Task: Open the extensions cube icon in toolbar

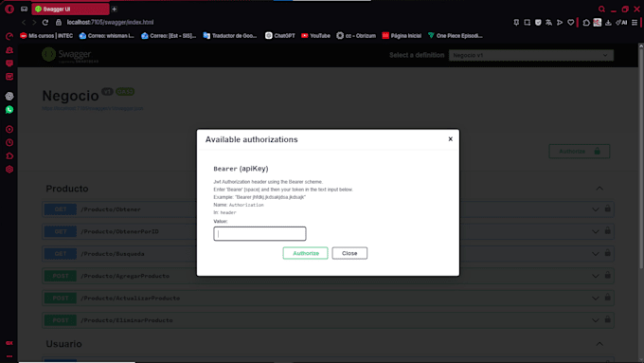Action: click(586, 22)
